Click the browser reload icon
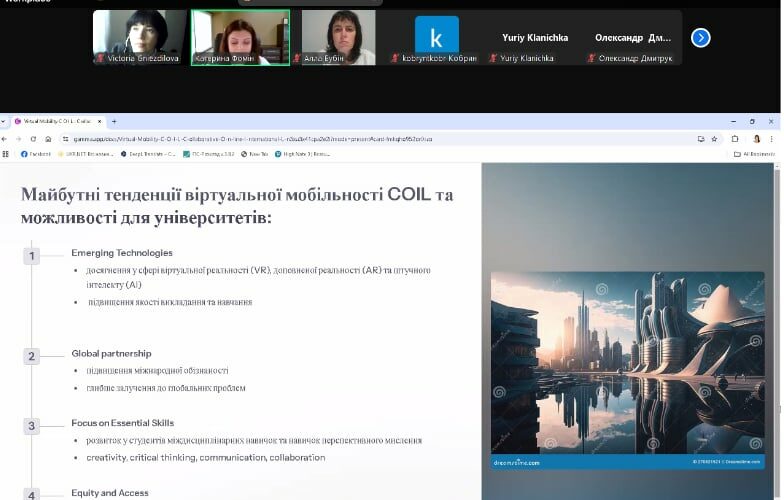 point(33,139)
